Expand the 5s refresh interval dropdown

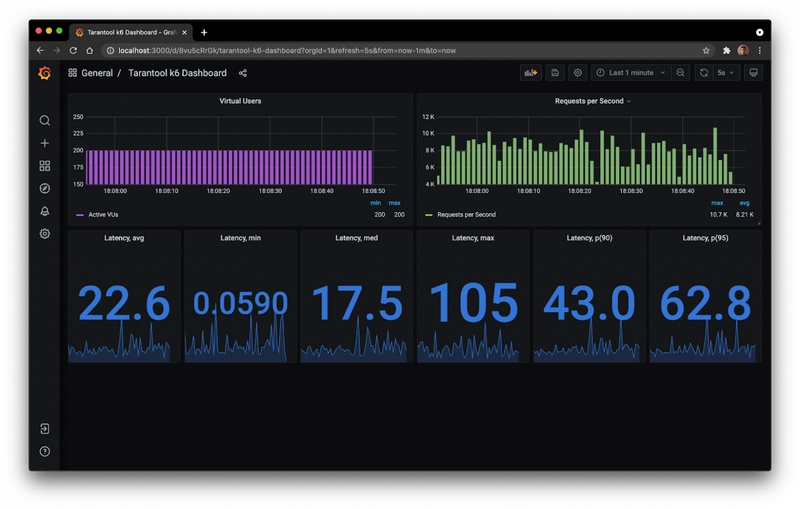click(726, 73)
